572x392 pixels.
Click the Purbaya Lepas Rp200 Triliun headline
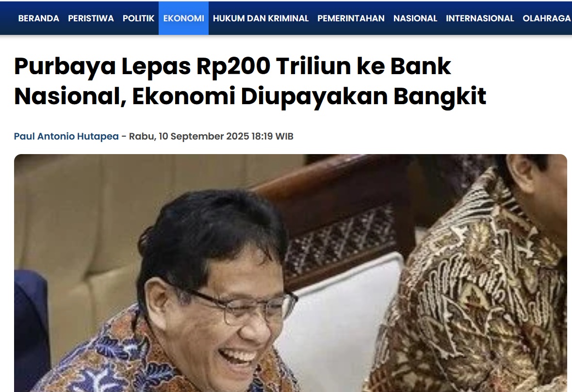[x=250, y=81]
